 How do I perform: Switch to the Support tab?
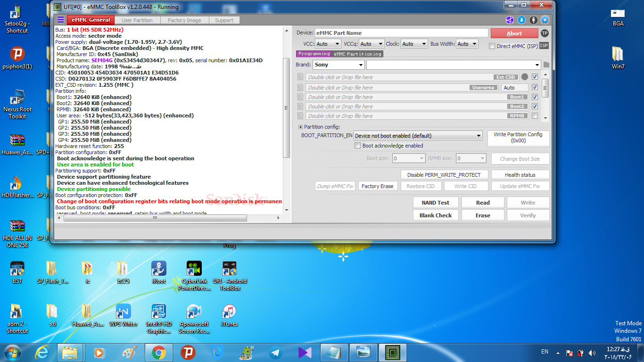point(224,20)
